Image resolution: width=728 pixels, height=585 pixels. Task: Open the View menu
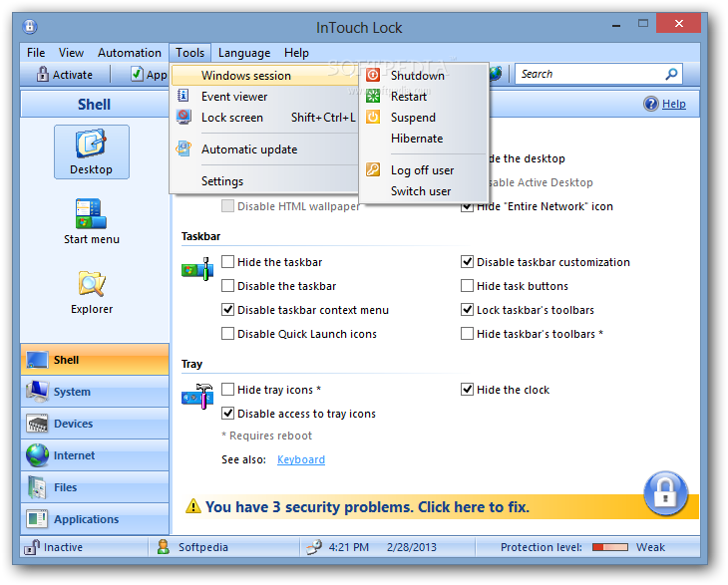click(71, 53)
